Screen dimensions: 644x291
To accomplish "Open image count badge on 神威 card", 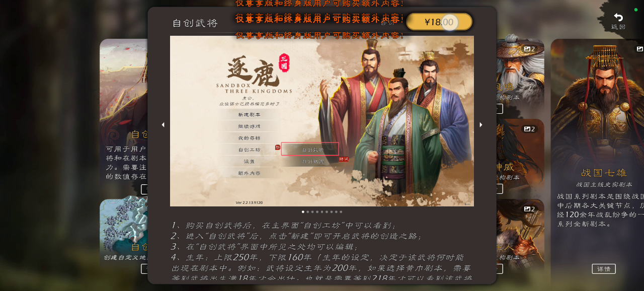I will point(530,129).
